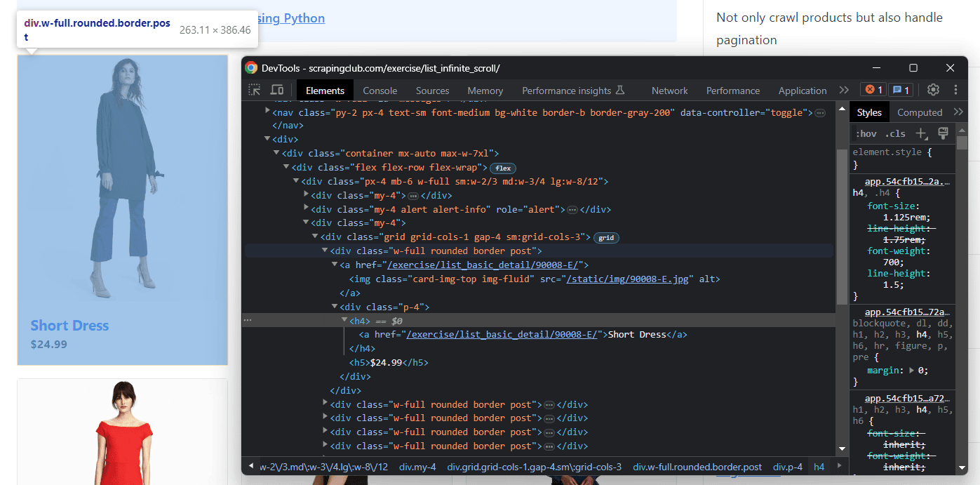
Task: Open the /static/img/90008-E.jpg src link
Action: click(629, 279)
